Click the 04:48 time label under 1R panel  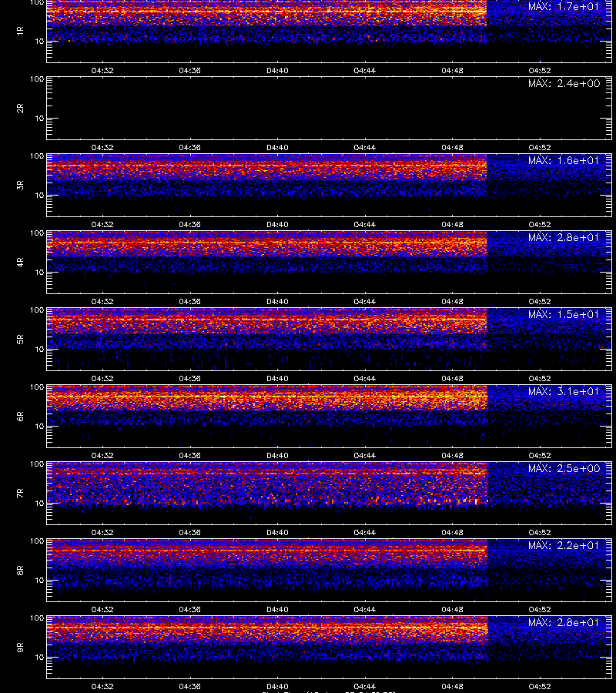pos(453,70)
